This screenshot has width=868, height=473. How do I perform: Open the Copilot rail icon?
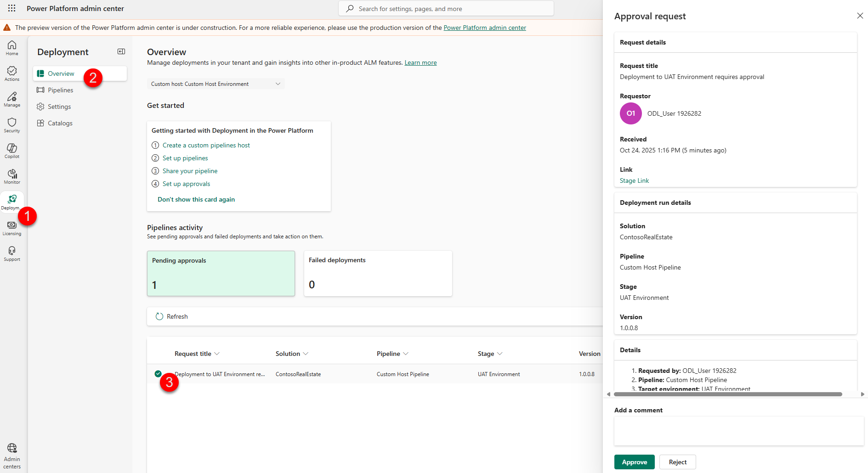[12, 150]
